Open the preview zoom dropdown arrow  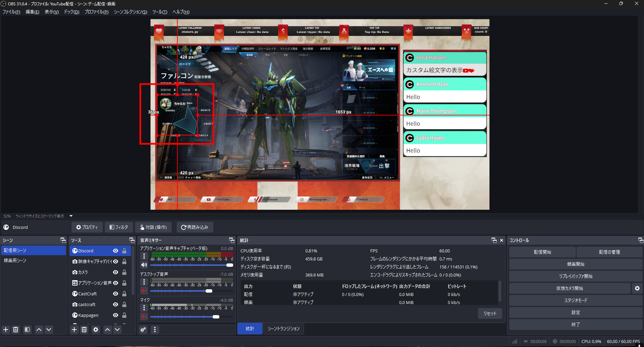click(x=71, y=216)
